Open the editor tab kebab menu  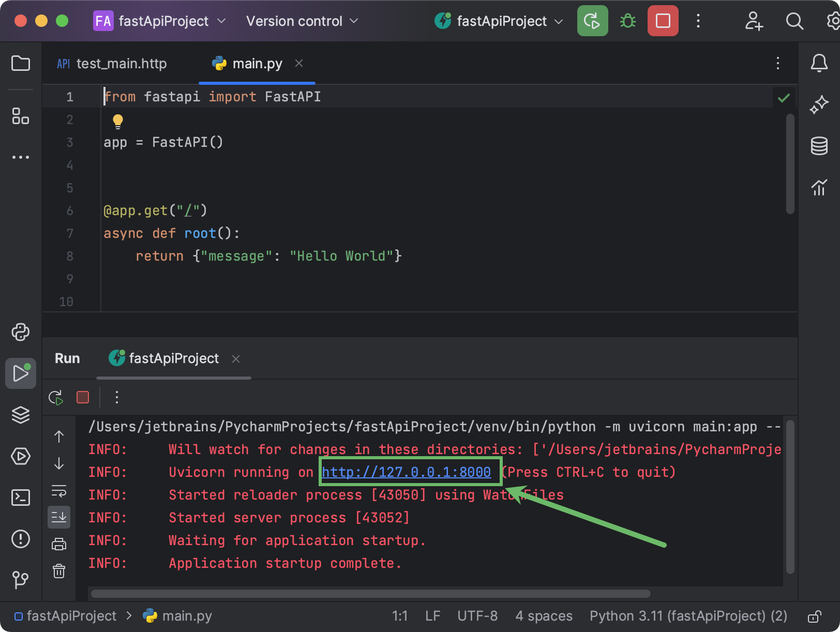(778, 63)
